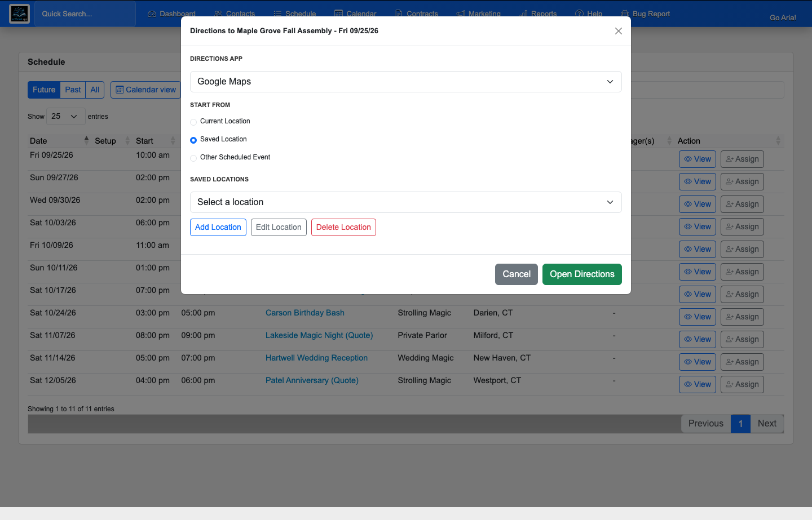Open the entries count dropdown
The width and height of the screenshot is (812, 520).
click(65, 116)
